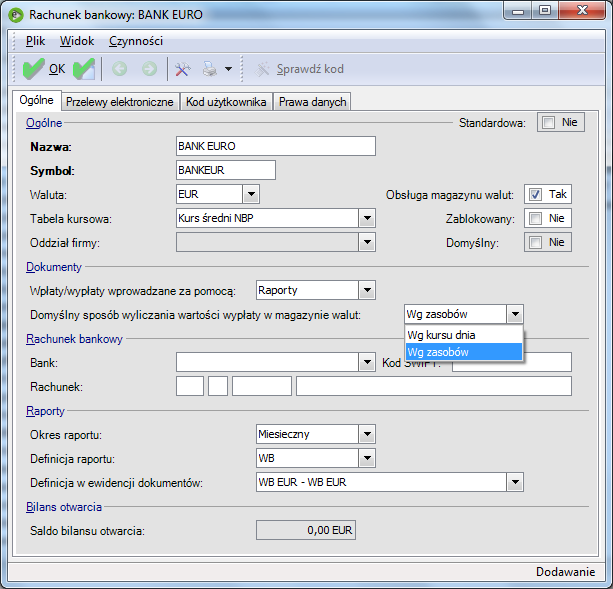
Task: Open the Bank dropdown
Action: click(x=367, y=362)
